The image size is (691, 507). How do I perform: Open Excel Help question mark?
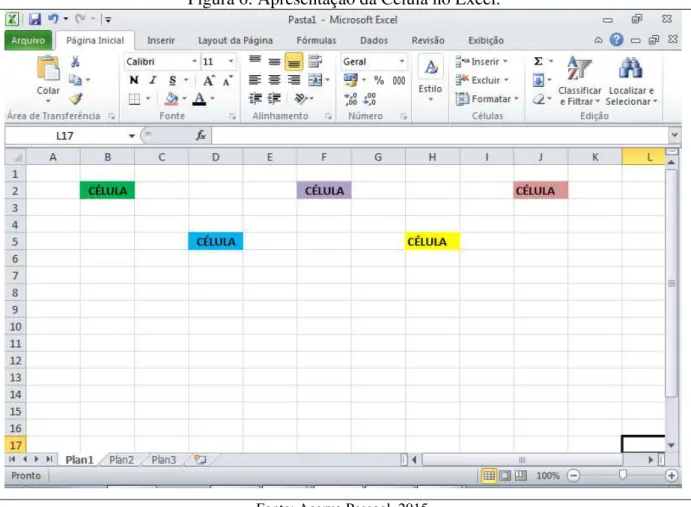616,40
